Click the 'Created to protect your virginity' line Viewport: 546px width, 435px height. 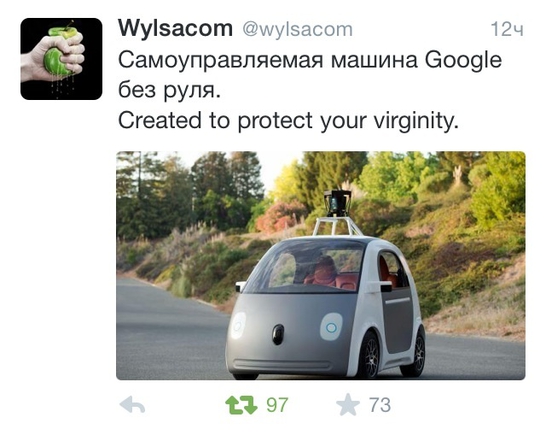[289, 121]
